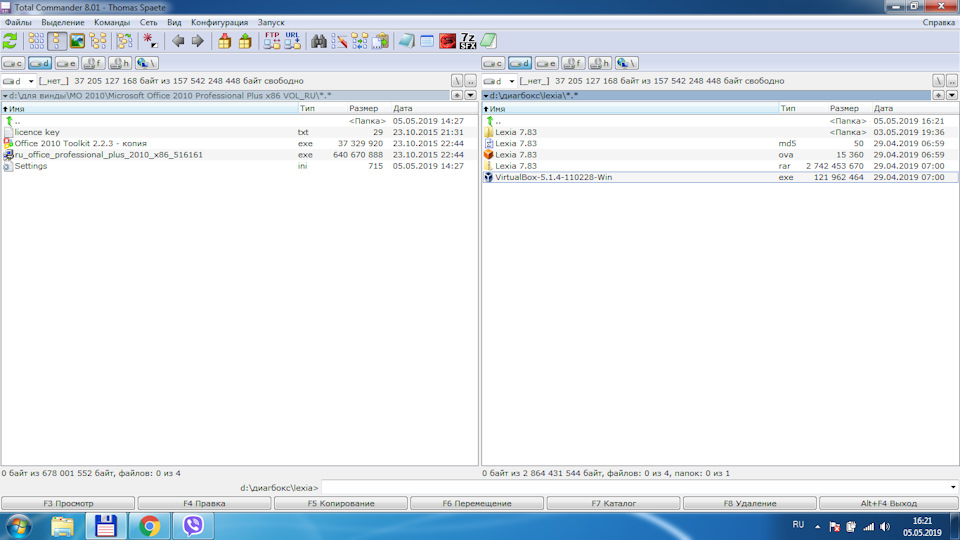The height and width of the screenshot is (540, 960).
Task: Open right panel directory history dropdown
Action: click(x=952, y=96)
